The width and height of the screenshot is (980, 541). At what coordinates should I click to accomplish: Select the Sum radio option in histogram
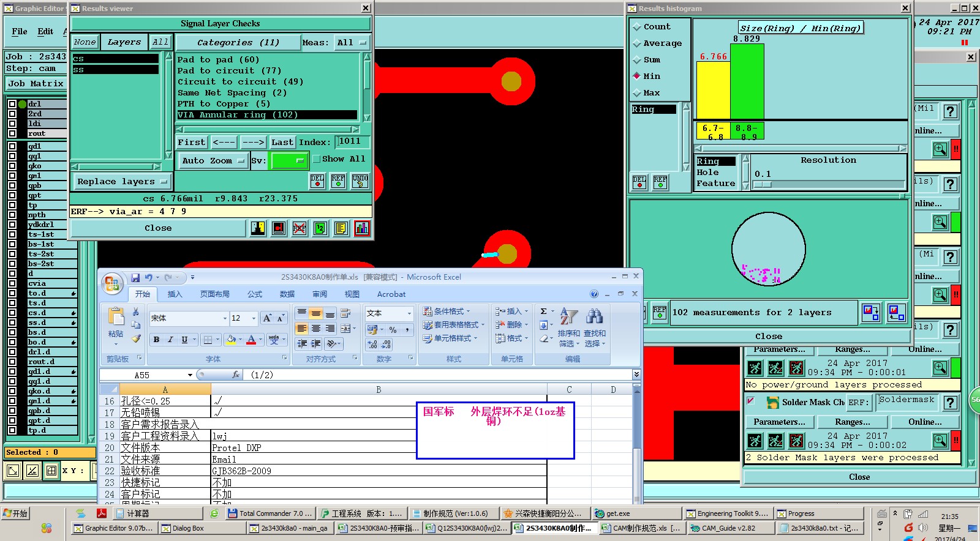[x=637, y=60]
